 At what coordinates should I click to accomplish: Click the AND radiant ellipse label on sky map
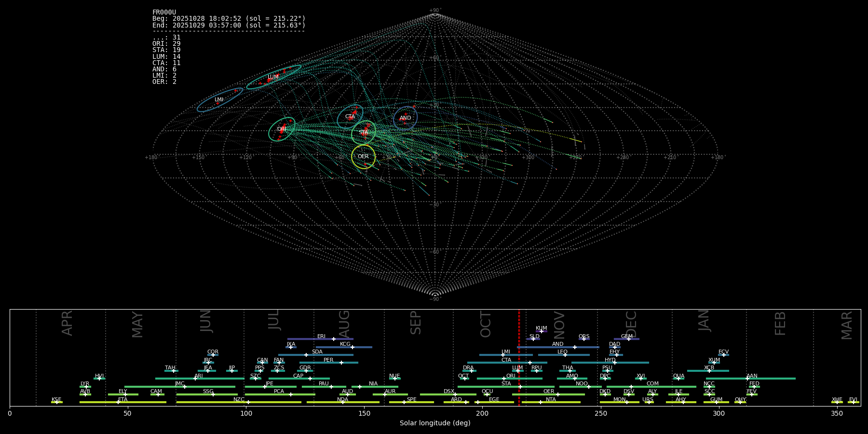click(406, 118)
